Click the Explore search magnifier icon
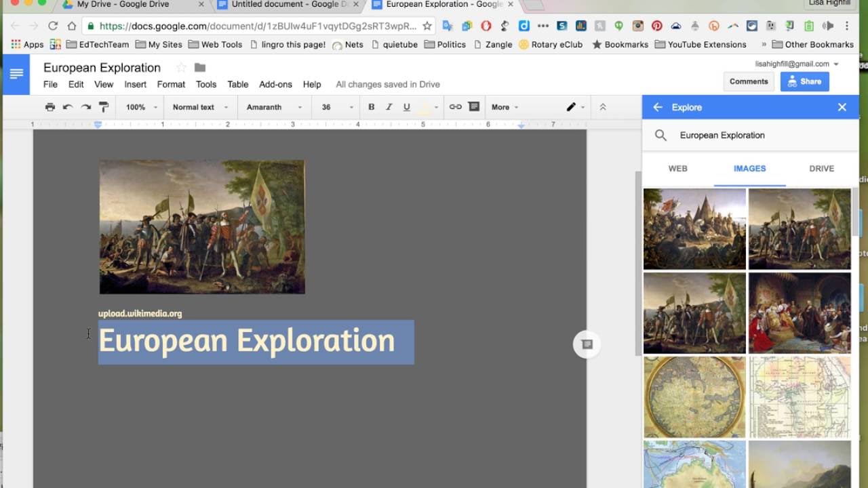This screenshot has width=868, height=488. pos(660,135)
